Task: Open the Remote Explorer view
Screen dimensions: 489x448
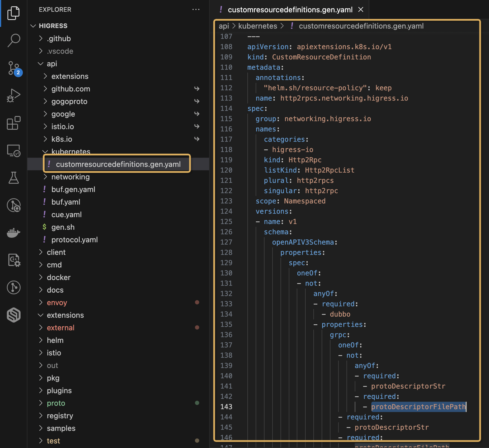Action: (x=13, y=151)
